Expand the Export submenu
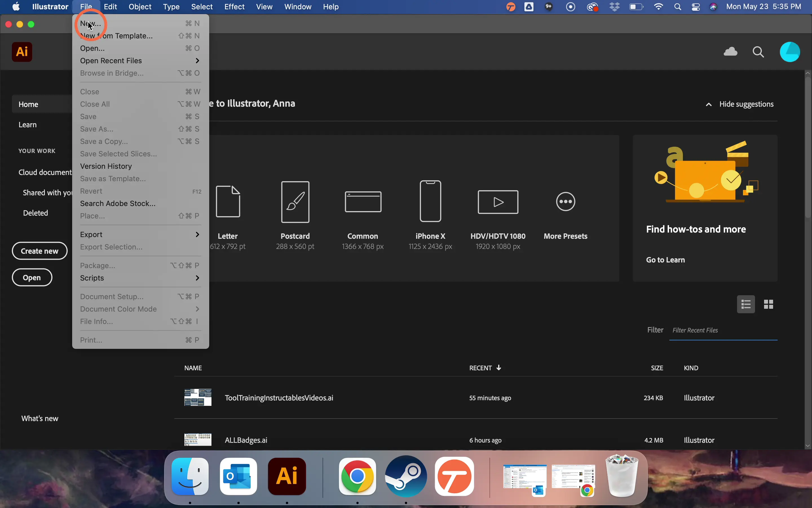Screen dimensions: 812x508 click(140, 234)
